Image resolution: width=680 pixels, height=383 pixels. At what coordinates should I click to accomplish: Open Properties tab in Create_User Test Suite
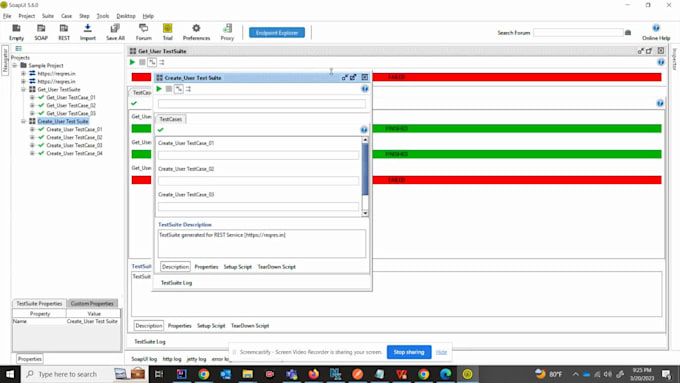(x=206, y=267)
